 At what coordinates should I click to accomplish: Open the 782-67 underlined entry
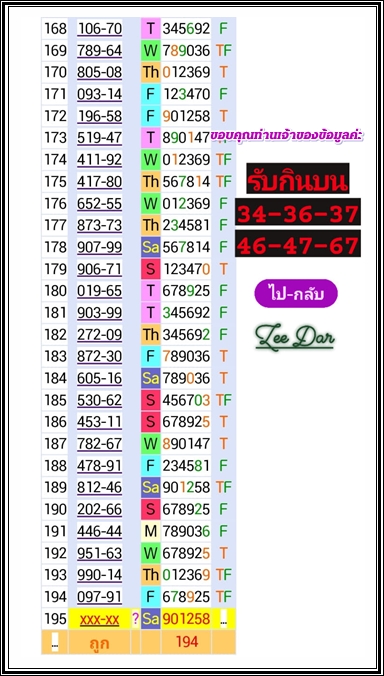coord(100,444)
